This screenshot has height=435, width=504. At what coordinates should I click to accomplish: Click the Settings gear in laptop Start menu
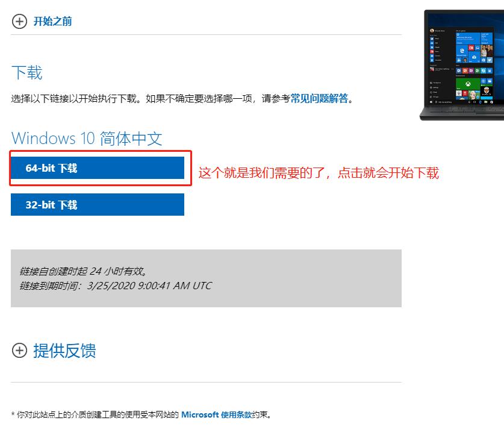(x=431, y=88)
